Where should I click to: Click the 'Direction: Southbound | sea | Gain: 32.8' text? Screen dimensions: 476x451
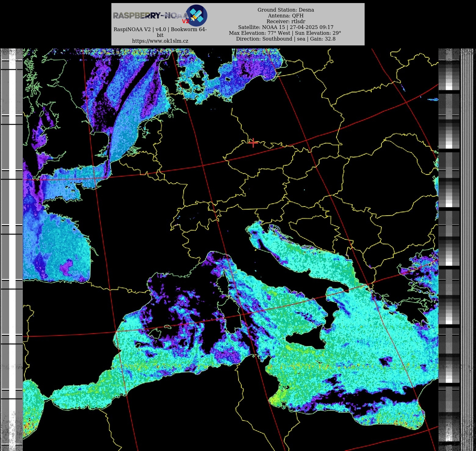pyautogui.click(x=286, y=39)
